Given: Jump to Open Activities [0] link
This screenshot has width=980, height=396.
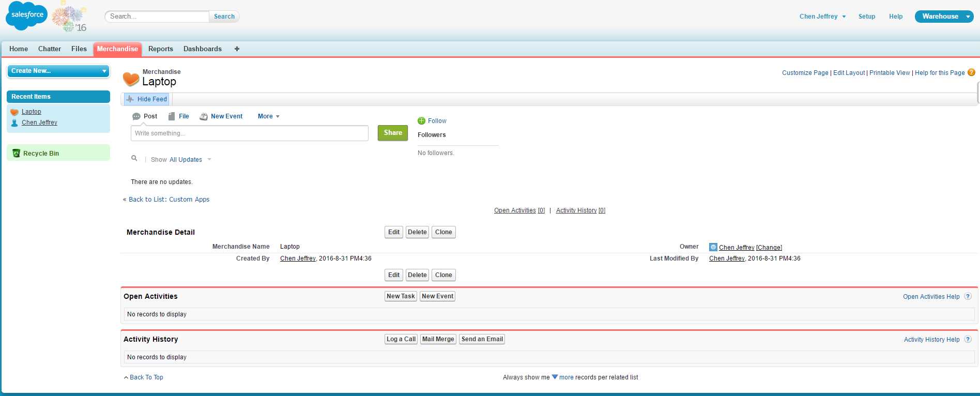Looking at the screenshot, I should (519, 210).
